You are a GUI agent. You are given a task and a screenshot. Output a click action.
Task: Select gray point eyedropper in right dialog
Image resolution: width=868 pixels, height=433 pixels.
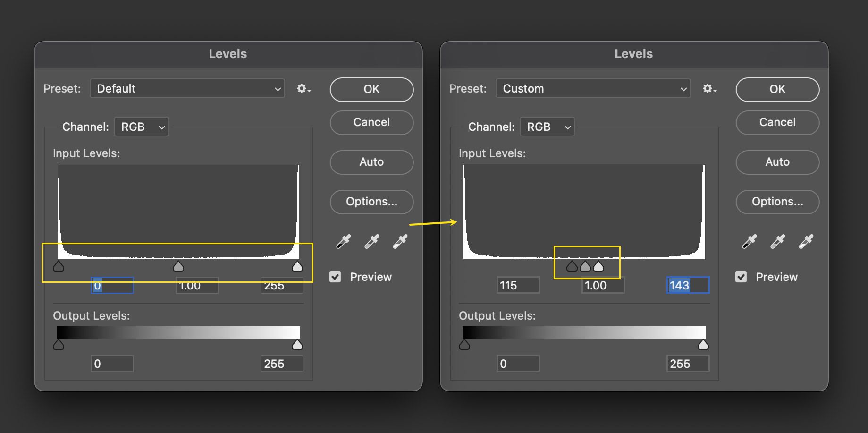coord(778,241)
